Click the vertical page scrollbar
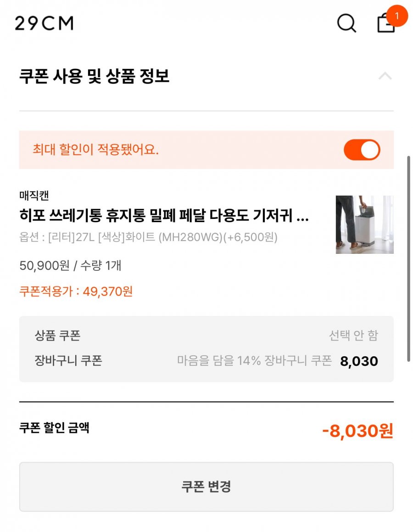Image resolution: width=413 pixels, height=532 pixels. 408,257
